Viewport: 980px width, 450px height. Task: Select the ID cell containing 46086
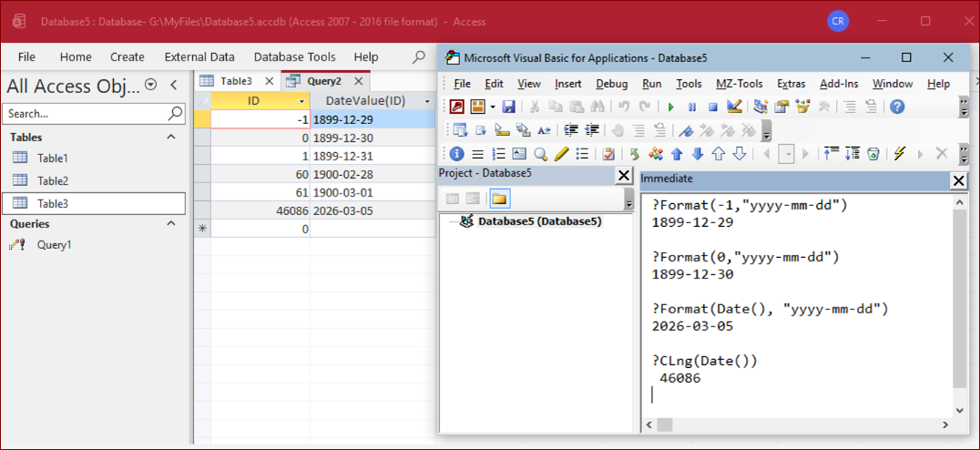click(x=260, y=210)
